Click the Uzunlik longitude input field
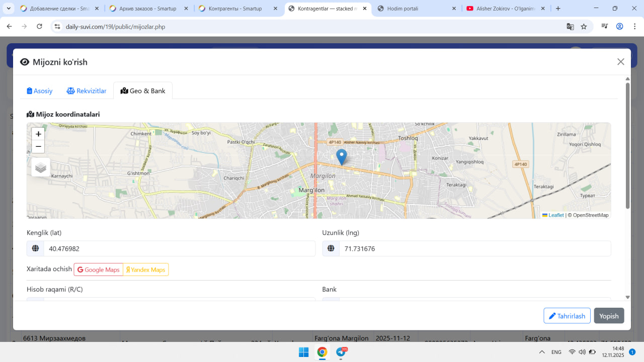Screen dimensions: 644x362 (x=474, y=248)
